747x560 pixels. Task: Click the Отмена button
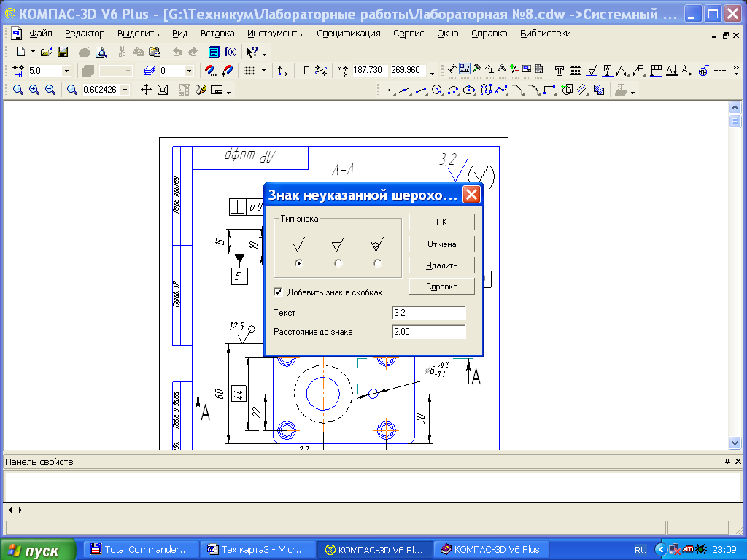click(441, 244)
